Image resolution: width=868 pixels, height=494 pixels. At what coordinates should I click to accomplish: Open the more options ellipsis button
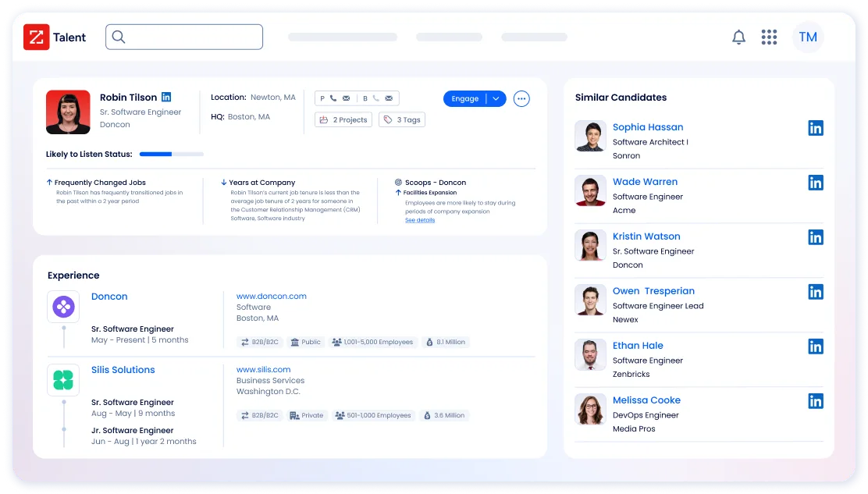tap(521, 98)
